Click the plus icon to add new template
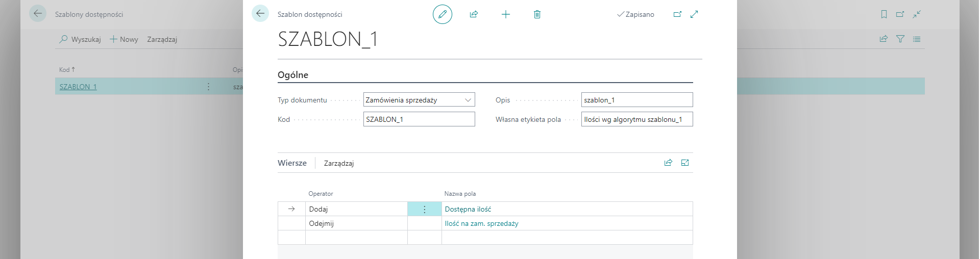This screenshot has height=259, width=980. [505, 14]
